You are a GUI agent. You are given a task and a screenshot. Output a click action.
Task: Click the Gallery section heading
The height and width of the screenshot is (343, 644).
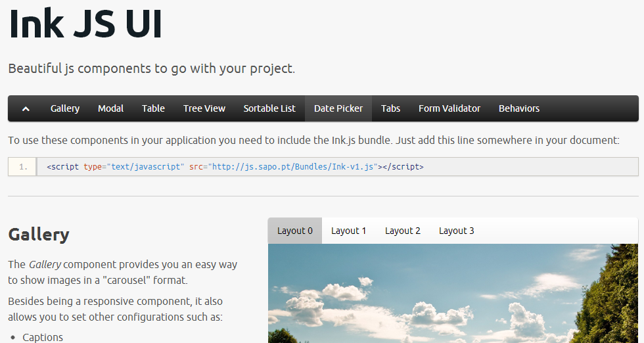(39, 235)
